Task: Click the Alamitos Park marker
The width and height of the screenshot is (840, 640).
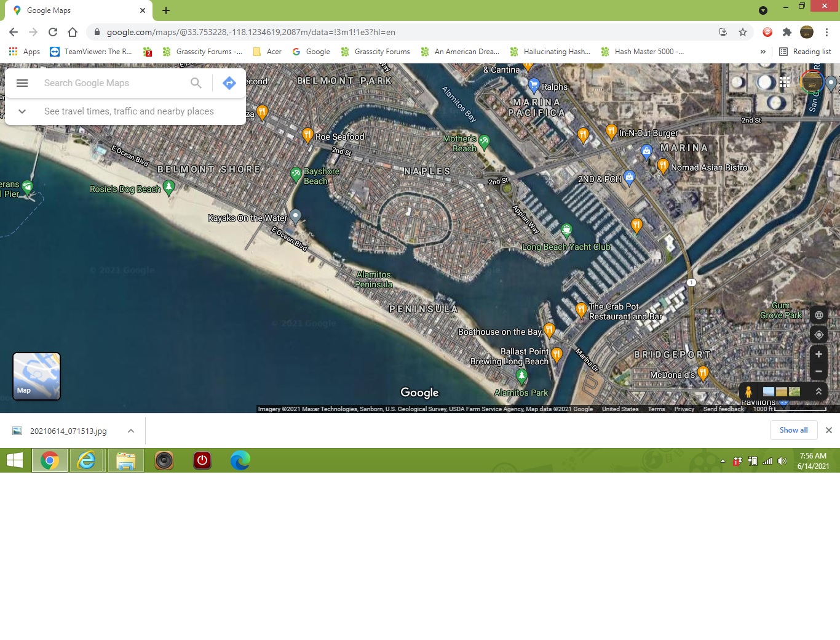Action: (521, 375)
